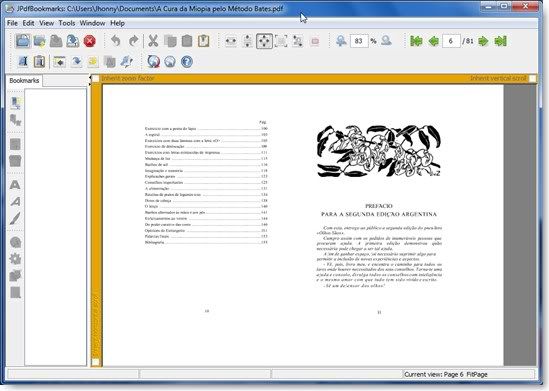Open the Tools menu

[x=67, y=23]
